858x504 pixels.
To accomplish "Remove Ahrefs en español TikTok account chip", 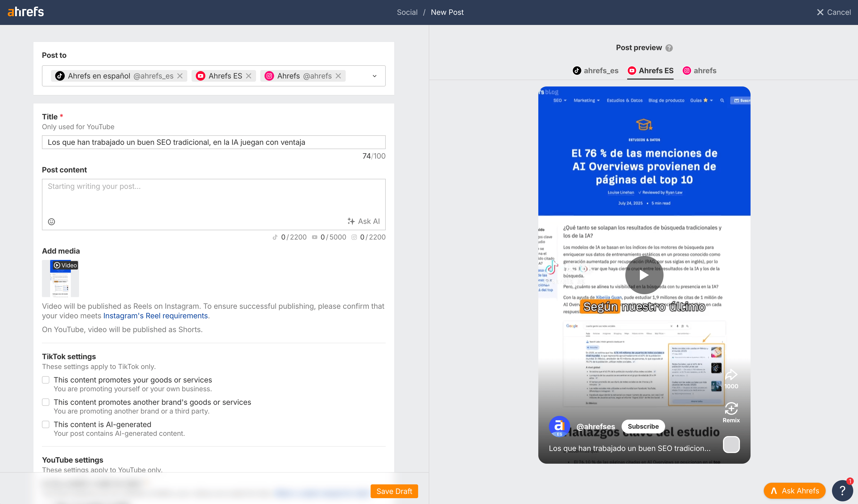I will [x=180, y=76].
